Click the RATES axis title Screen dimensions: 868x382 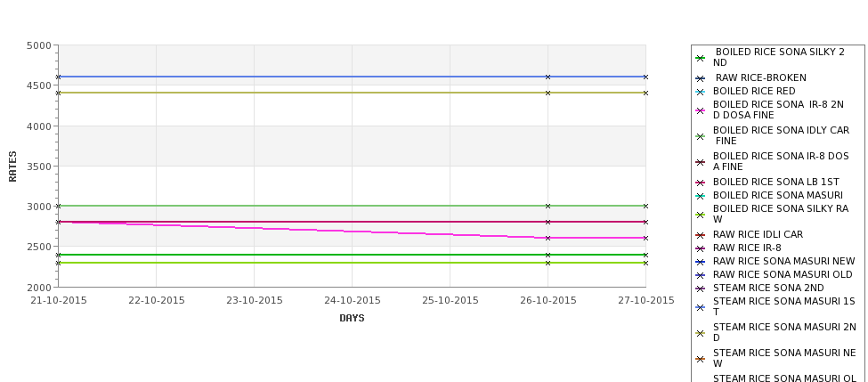[12, 167]
